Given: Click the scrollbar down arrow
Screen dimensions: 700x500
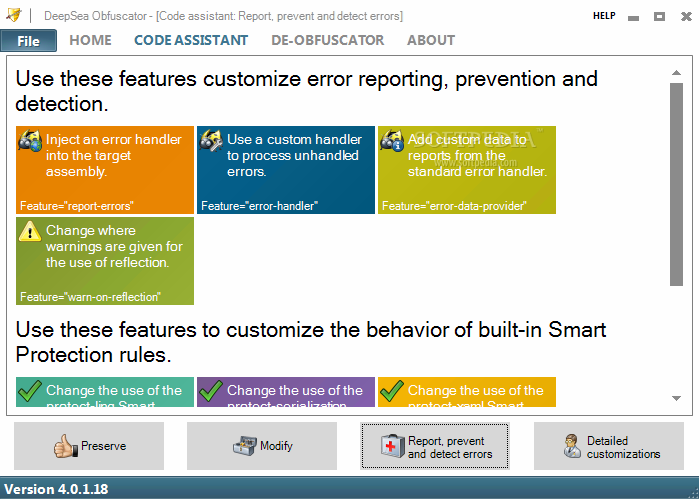Looking at the screenshot, I should pyautogui.click(x=676, y=398).
